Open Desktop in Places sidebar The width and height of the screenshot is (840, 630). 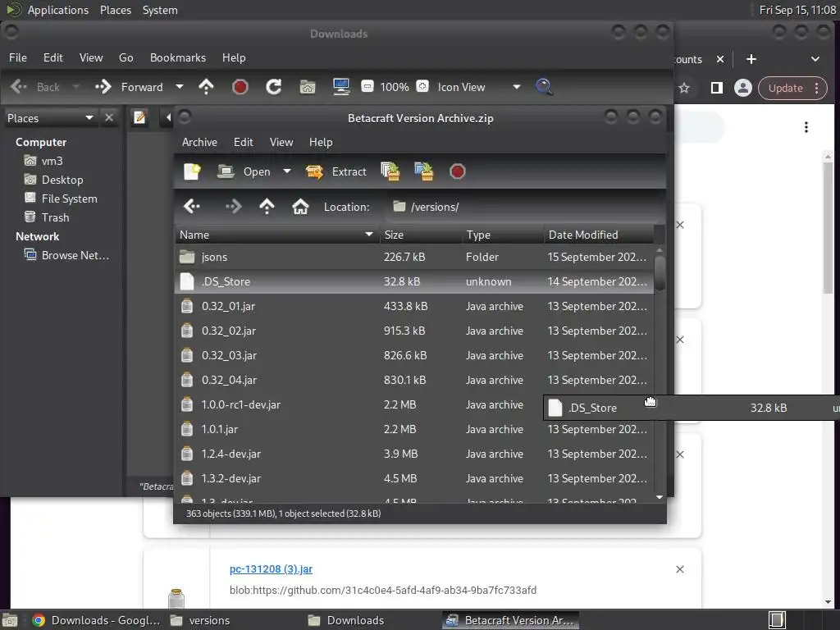click(53, 180)
